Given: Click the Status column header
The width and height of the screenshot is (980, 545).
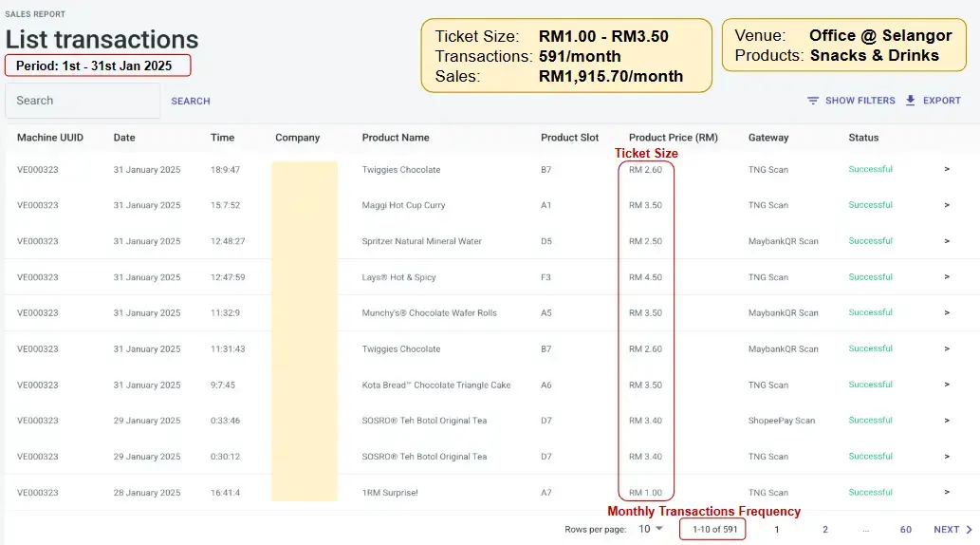Looking at the screenshot, I should (x=863, y=138).
